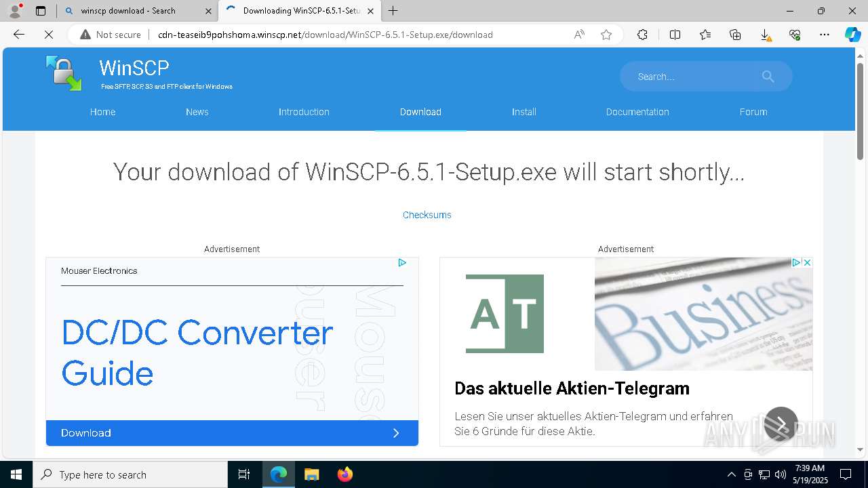Open the Checksums link

(x=427, y=215)
